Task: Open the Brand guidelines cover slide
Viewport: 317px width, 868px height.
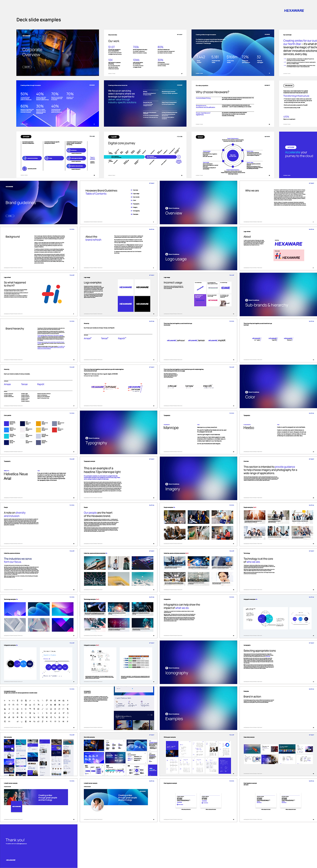Action: (x=38, y=202)
